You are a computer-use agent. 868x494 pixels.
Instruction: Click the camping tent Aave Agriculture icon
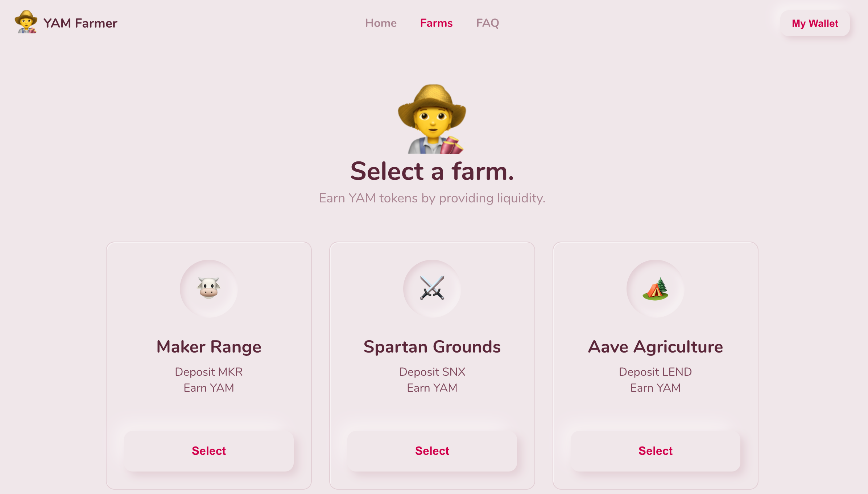coord(655,288)
